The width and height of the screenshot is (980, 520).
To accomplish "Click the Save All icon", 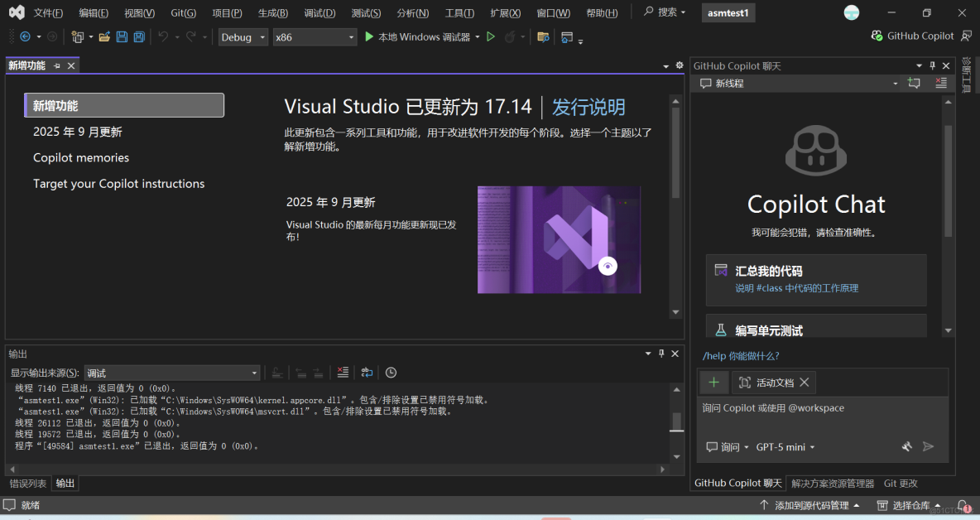I will coord(139,36).
